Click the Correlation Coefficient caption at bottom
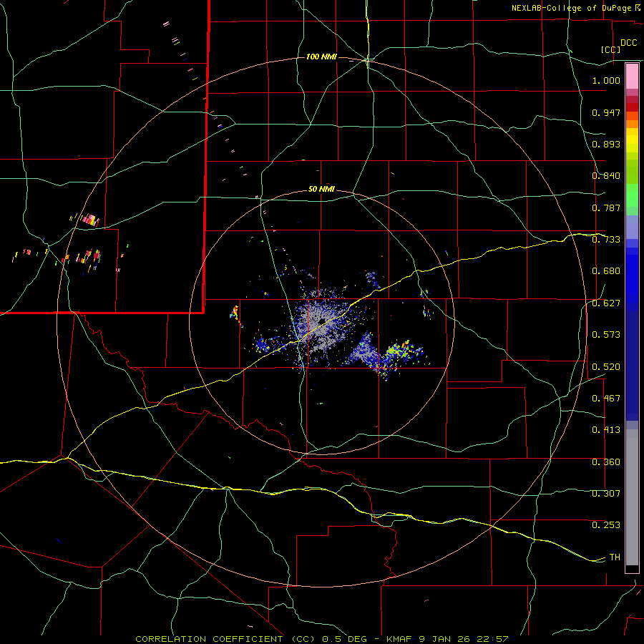This screenshot has width=644, height=644. click(x=322, y=639)
